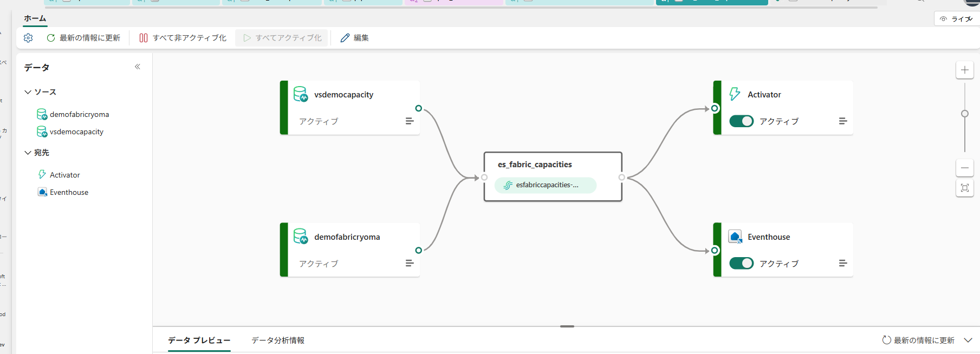Toggle the Eventhouse node active switch

pyautogui.click(x=741, y=264)
